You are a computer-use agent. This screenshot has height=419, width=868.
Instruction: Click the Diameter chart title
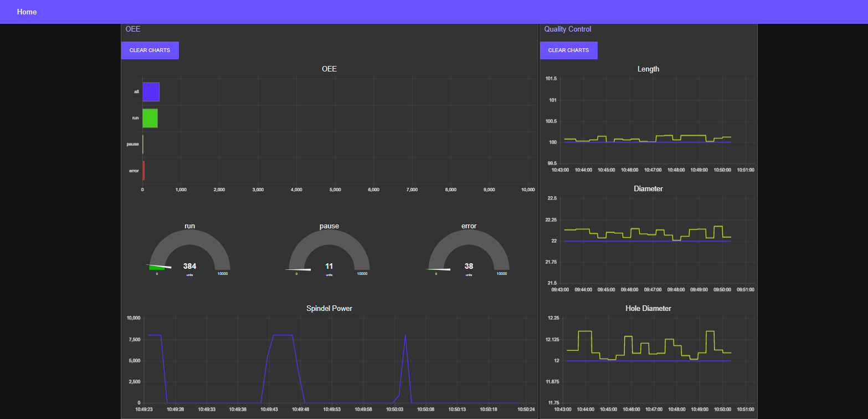[x=648, y=188]
